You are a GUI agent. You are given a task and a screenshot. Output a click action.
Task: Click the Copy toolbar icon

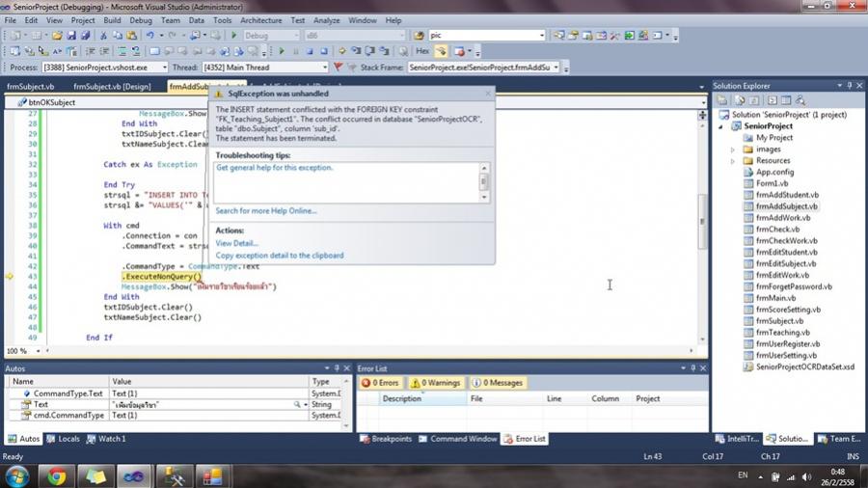[118, 36]
